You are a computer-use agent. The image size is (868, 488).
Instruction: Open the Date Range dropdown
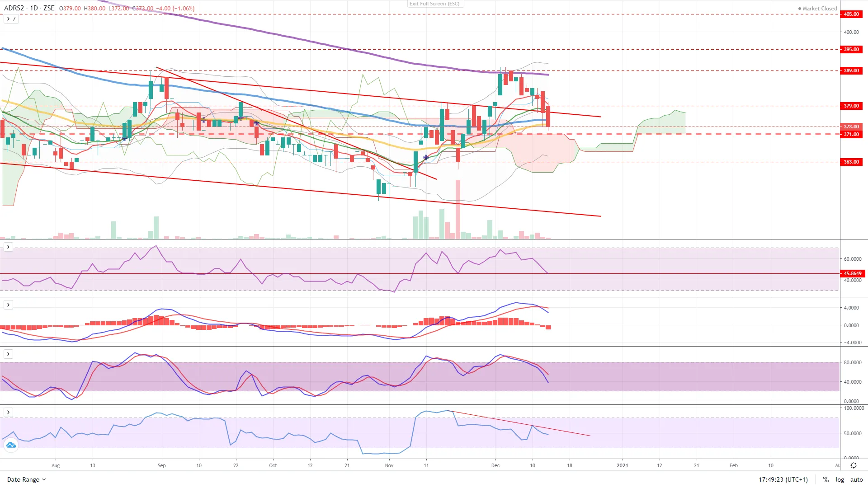pyautogui.click(x=26, y=479)
